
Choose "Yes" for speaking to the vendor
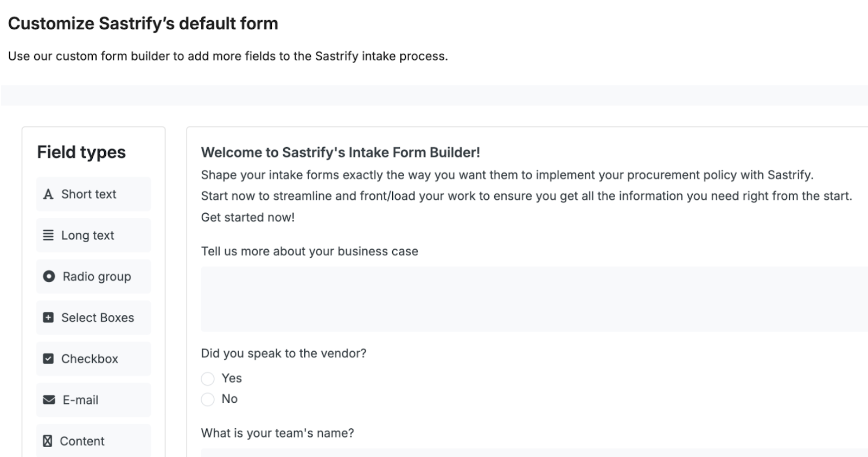[x=208, y=379]
